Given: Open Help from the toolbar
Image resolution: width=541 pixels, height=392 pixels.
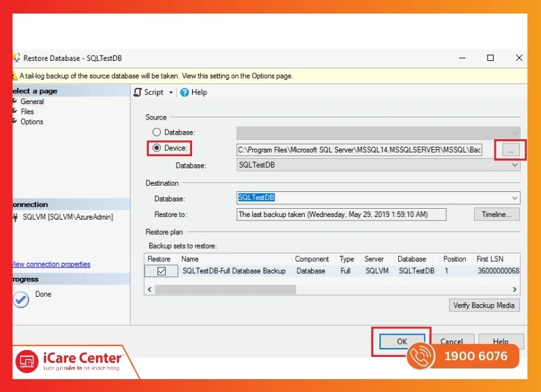Looking at the screenshot, I should [194, 93].
